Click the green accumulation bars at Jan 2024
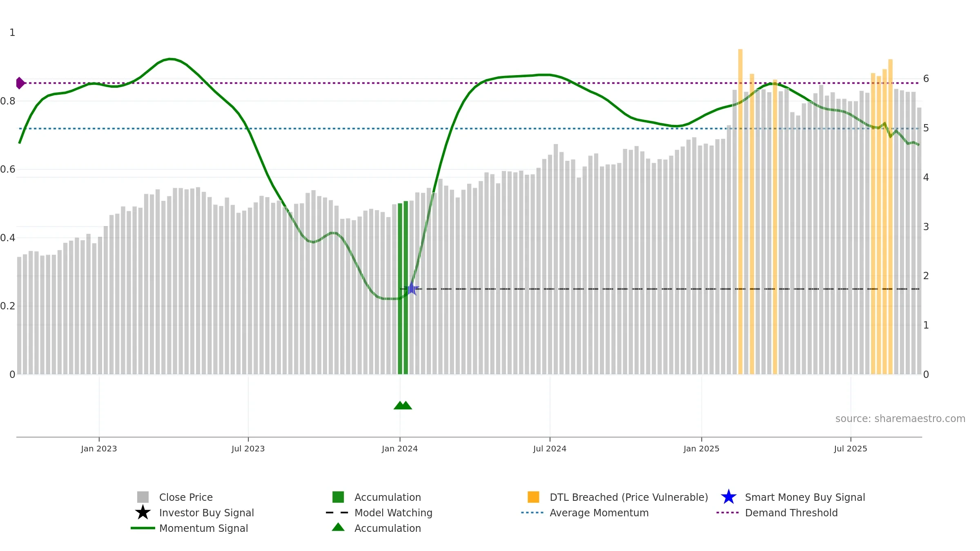The image size is (980, 551). [403, 288]
